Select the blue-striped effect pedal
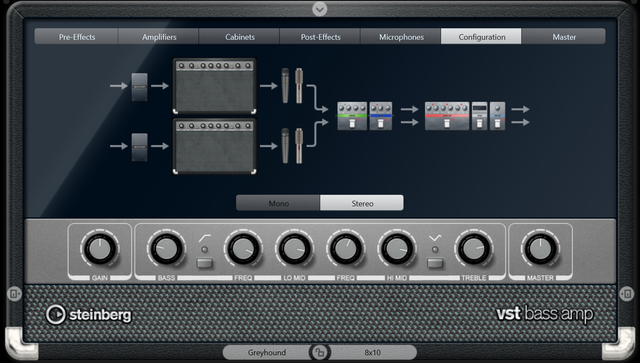This screenshot has height=363, width=640. 381,116
